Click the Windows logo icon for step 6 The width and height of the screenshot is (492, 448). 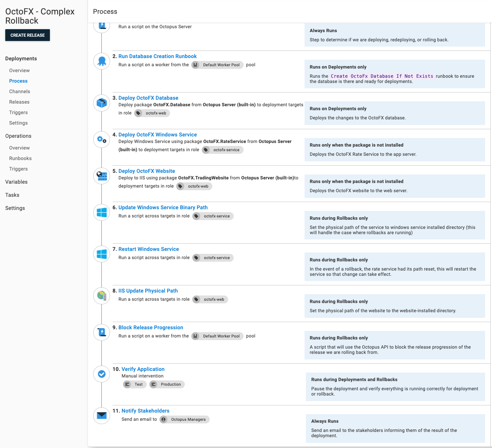(x=102, y=213)
